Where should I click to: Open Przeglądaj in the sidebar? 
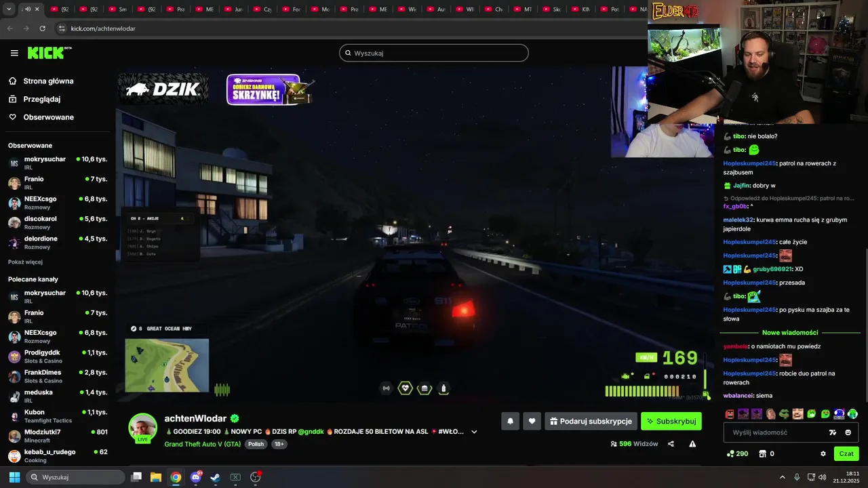click(x=41, y=99)
